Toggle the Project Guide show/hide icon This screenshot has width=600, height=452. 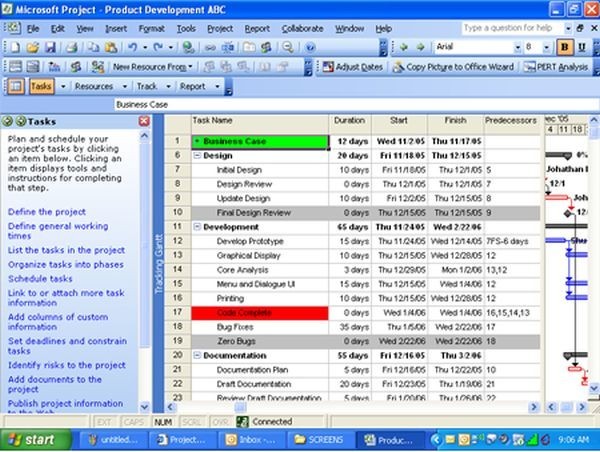[16, 86]
